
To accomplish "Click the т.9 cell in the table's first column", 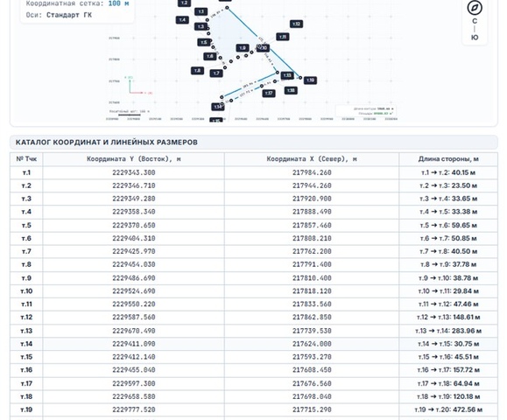I will (x=26, y=278).
